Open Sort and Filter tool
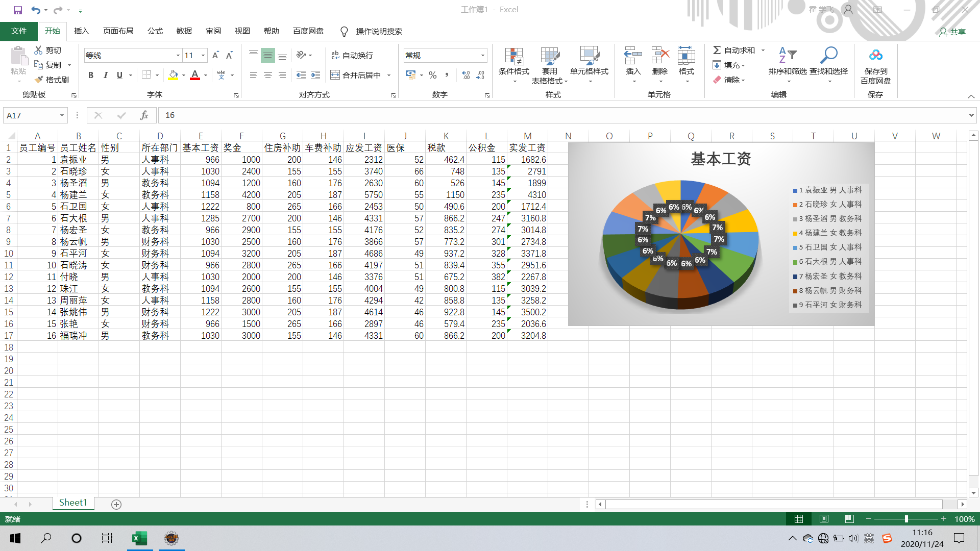Image resolution: width=980 pixels, height=551 pixels. pyautogui.click(x=787, y=56)
